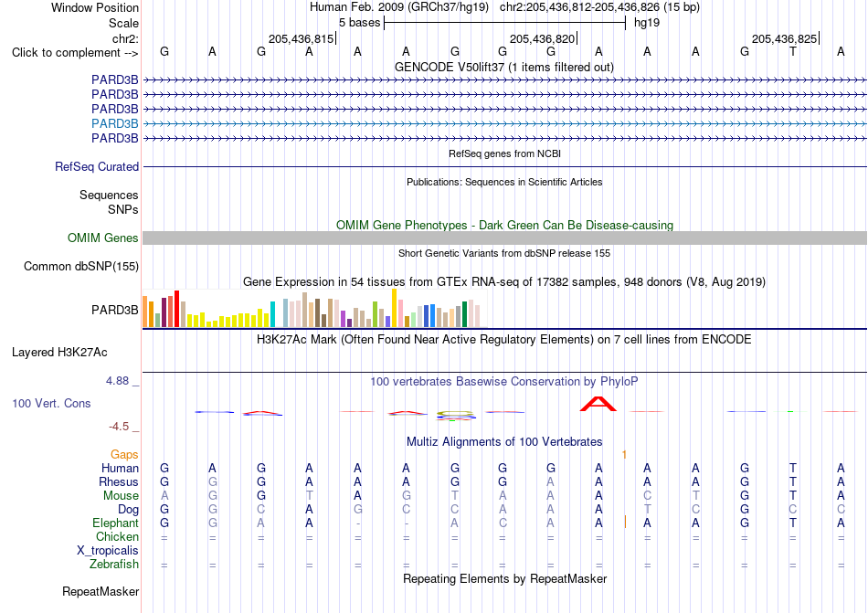Viewport: 868px width, 613px height.
Task: Click the 'Click to complement -->' label
Action: [75, 53]
